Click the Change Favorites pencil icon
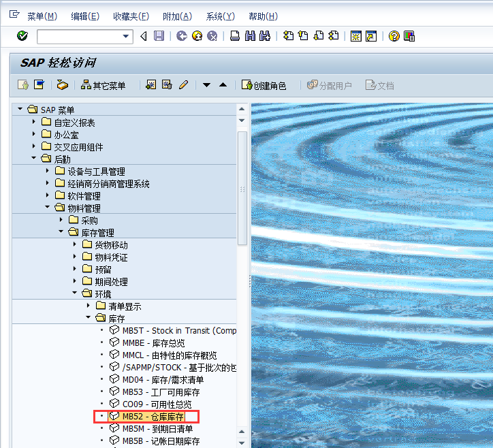This screenshot has height=448, width=493. pos(184,85)
